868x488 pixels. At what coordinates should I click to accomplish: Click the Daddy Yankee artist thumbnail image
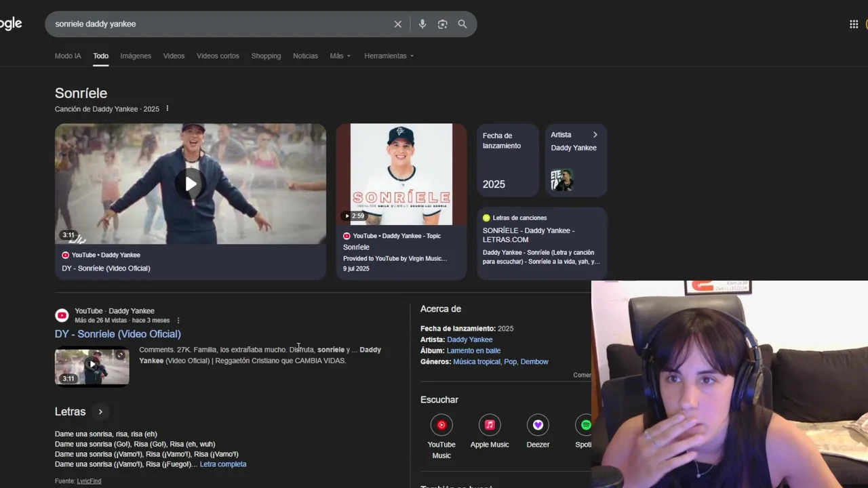561,180
